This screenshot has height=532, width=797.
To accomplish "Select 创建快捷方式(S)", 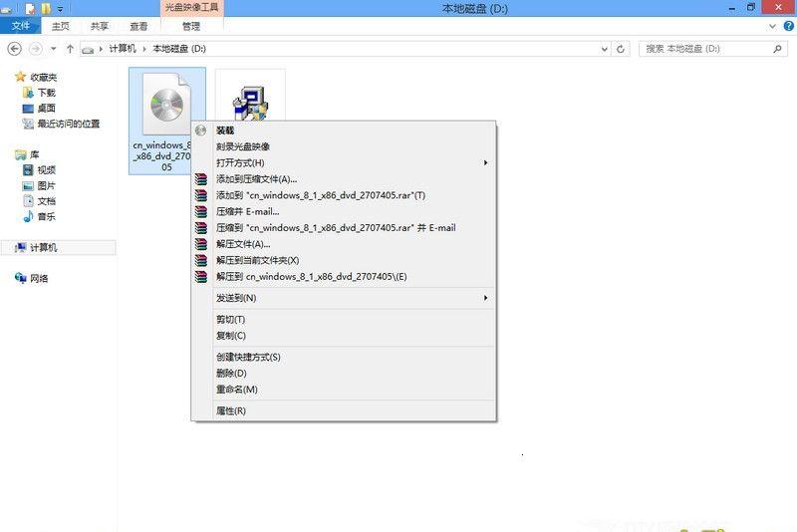I will 248,358.
